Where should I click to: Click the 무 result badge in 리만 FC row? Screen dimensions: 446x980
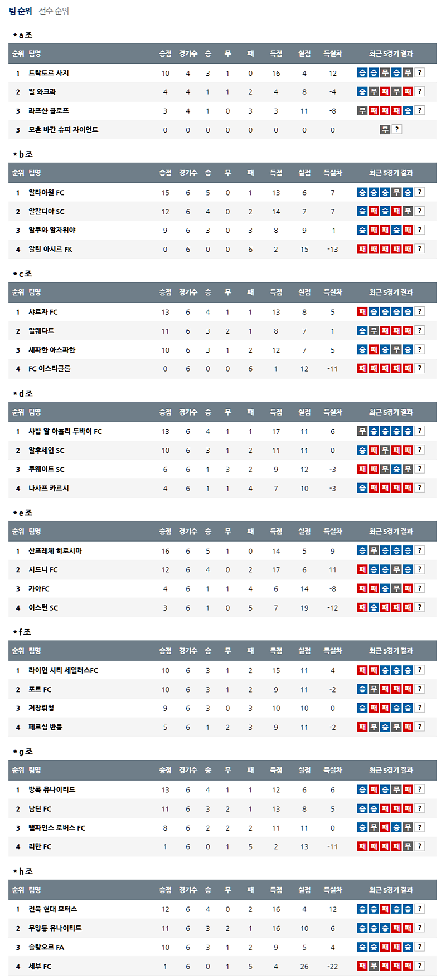point(408,846)
